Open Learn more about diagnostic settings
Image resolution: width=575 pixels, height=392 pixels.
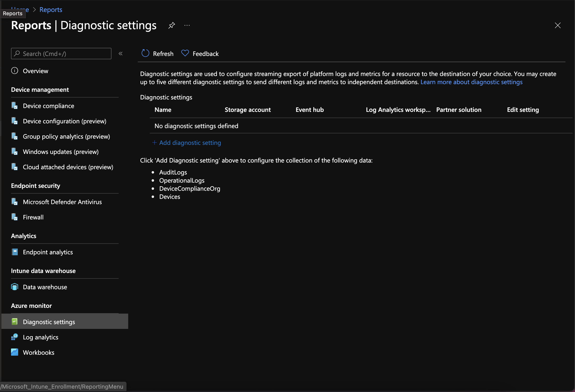tap(471, 82)
